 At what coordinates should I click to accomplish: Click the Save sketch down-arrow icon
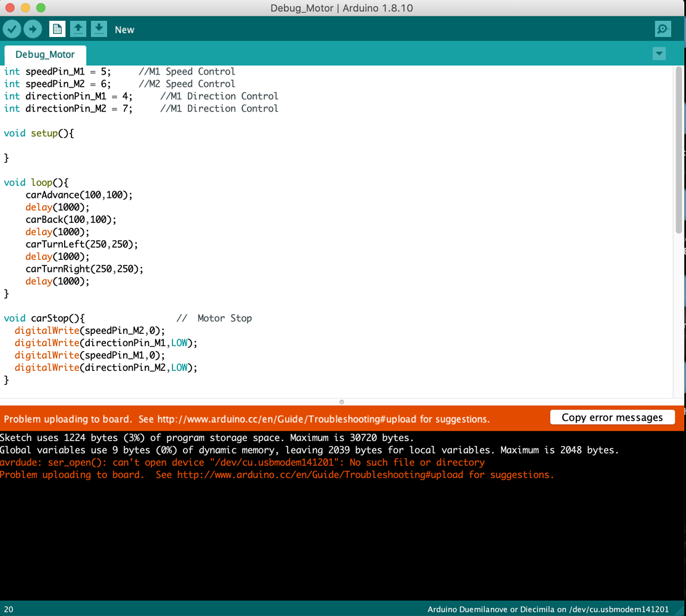pyautogui.click(x=99, y=29)
